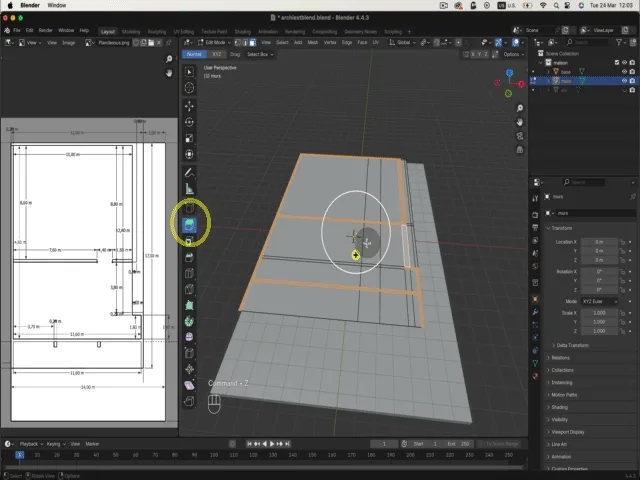
Task: Toggle visibility of the base object
Action: (625, 72)
